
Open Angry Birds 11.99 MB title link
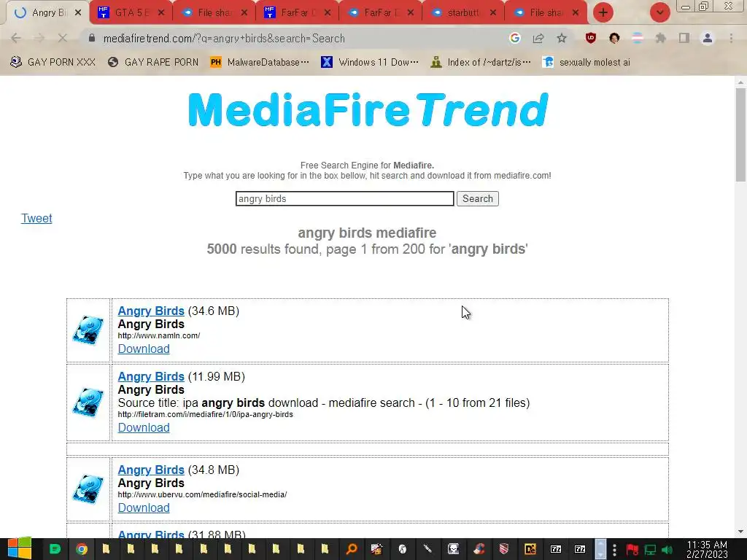click(151, 376)
